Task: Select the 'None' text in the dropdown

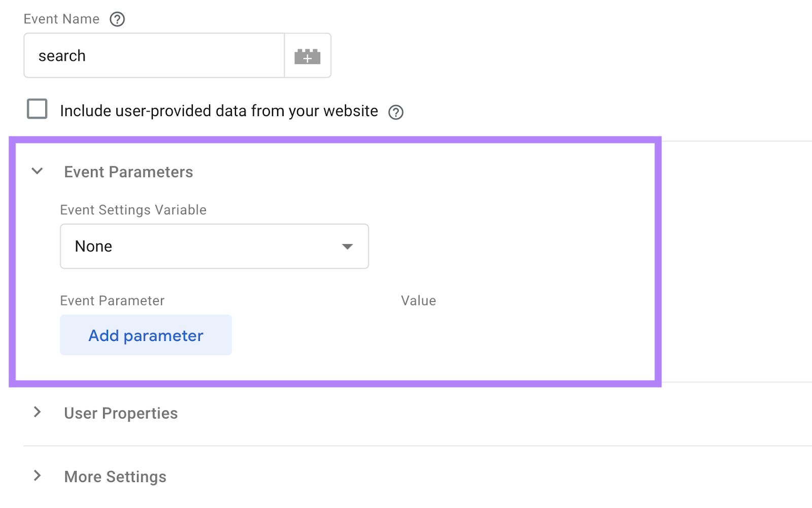Action: 94,247
